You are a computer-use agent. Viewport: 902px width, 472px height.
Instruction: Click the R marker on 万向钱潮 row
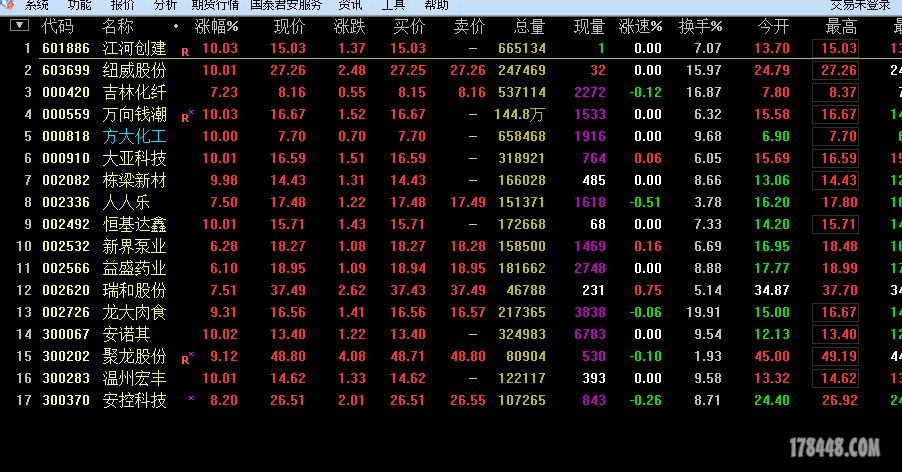(185, 118)
